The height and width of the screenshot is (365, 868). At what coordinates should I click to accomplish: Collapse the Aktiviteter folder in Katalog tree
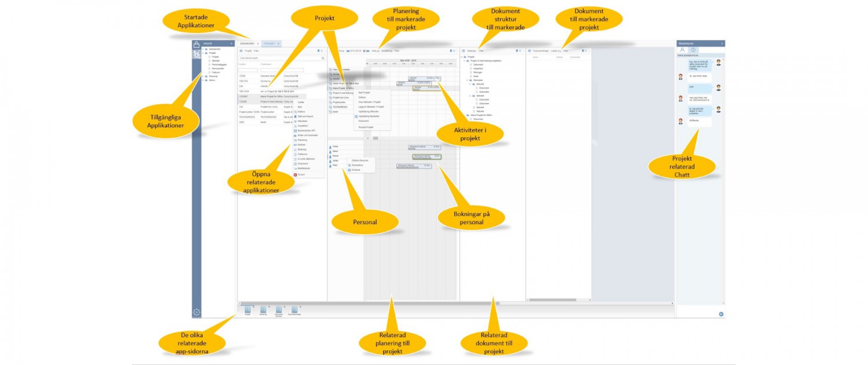tap(467, 81)
